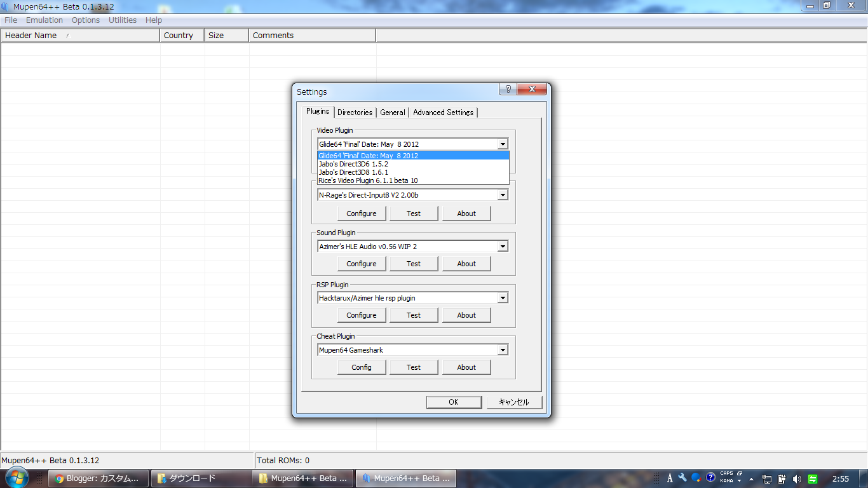The height and width of the screenshot is (488, 868).
Task: Open the Sound Plugin dropdown
Action: [x=503, y=247]
